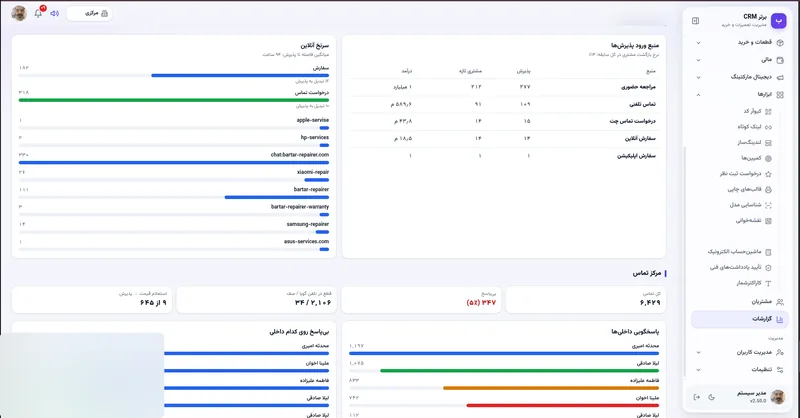800x418 pixels.
Task: Click the layout icon beside لندینگ‌ساز
Action: [x=768, y=143]
